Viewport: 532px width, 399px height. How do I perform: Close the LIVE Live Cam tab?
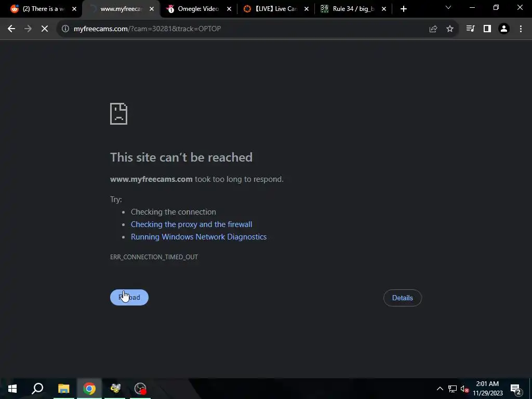[x=307, y=9]
